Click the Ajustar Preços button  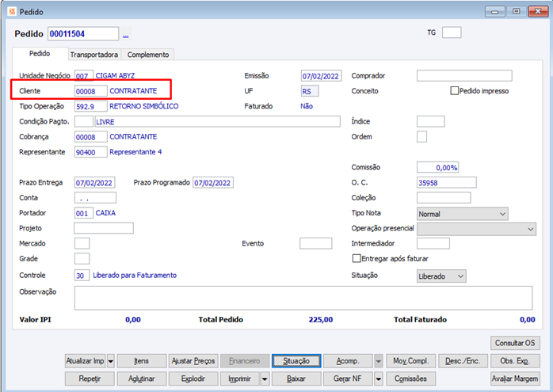click(193, 361)
